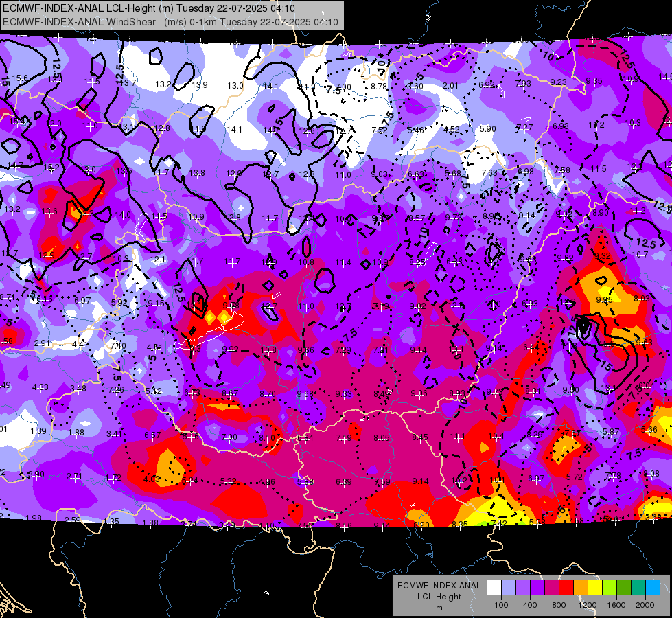This screenshot has width=672, height=618.
Task: Click the grid value '9.95' on the map
Action: pos(604,299)
